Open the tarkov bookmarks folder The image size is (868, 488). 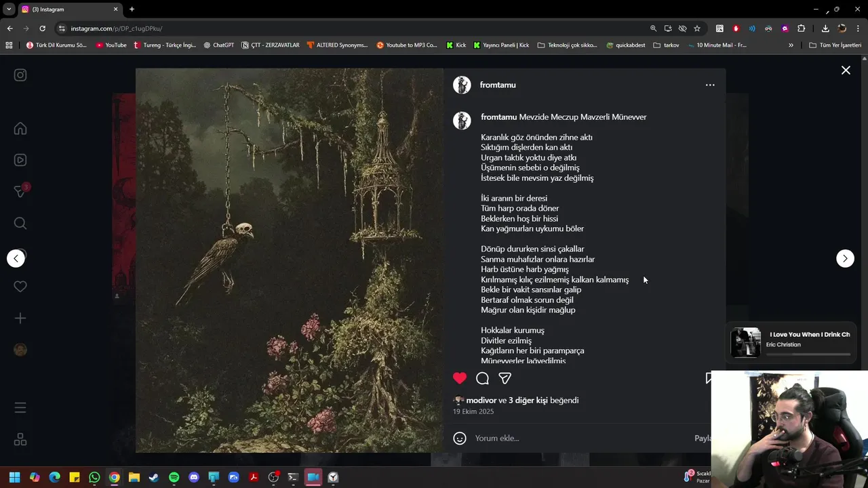[x=667, y=45]
